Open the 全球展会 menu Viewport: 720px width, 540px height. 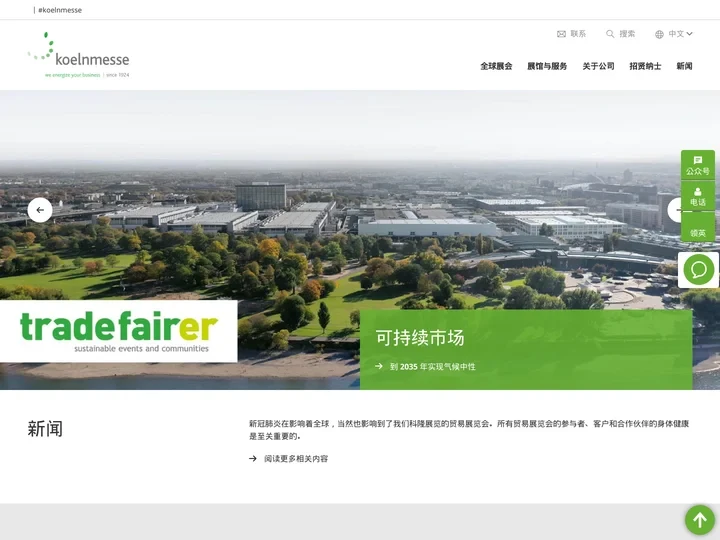tap(496, 66)
